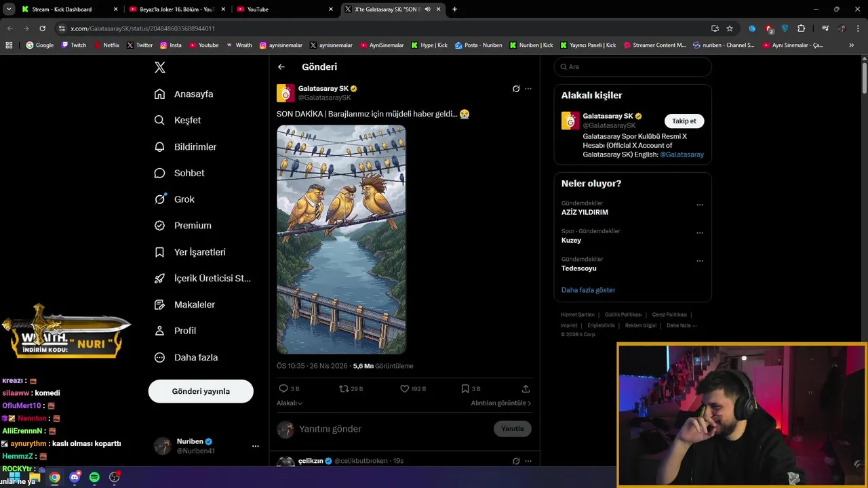Switch to Beyaz'la Joker 16. Bölüm tab

[x=177, y=9]
